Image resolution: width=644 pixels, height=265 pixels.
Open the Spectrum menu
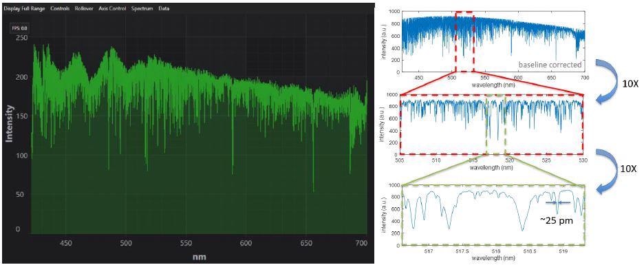[x=142, y=8]
